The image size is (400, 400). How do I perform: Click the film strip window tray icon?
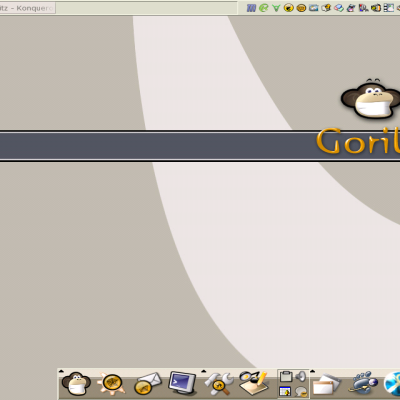pos(389,8)
